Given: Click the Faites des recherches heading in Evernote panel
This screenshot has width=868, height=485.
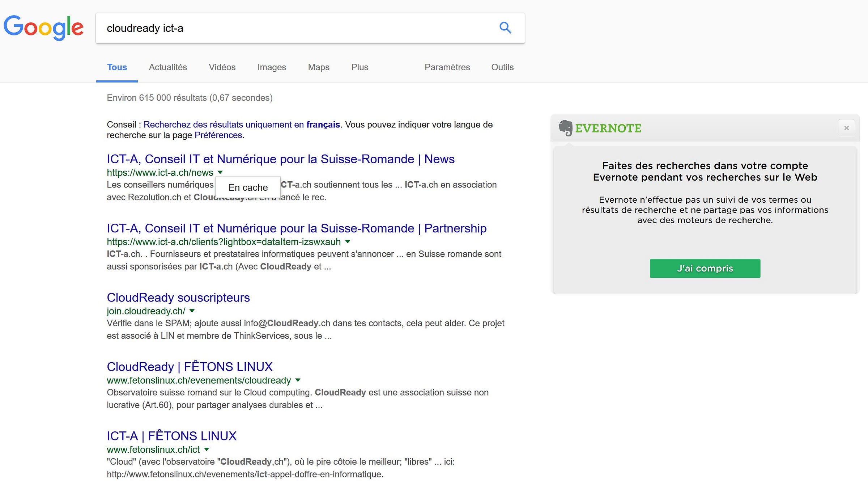Looking at the screenshot, I should 705,171.
